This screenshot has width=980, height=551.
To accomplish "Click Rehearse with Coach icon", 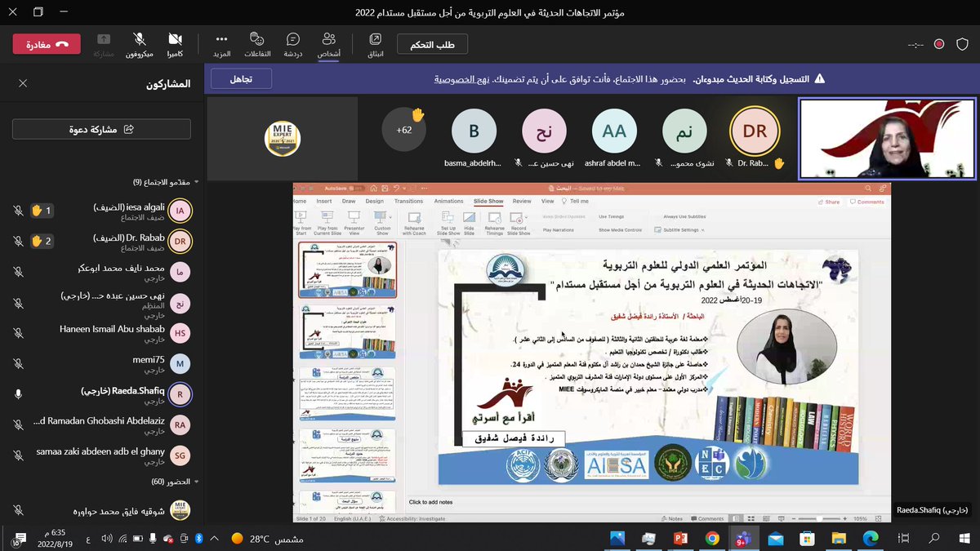I will click(x=414, y=223).
